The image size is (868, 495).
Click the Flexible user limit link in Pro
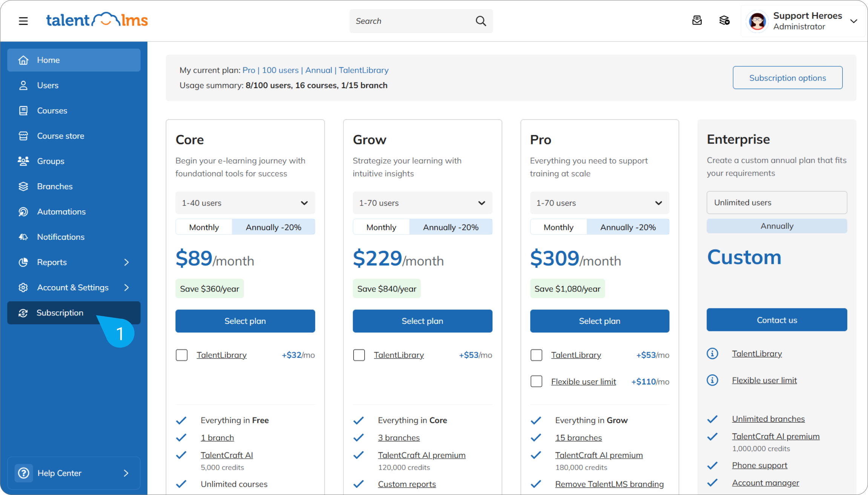coord(583,382)
